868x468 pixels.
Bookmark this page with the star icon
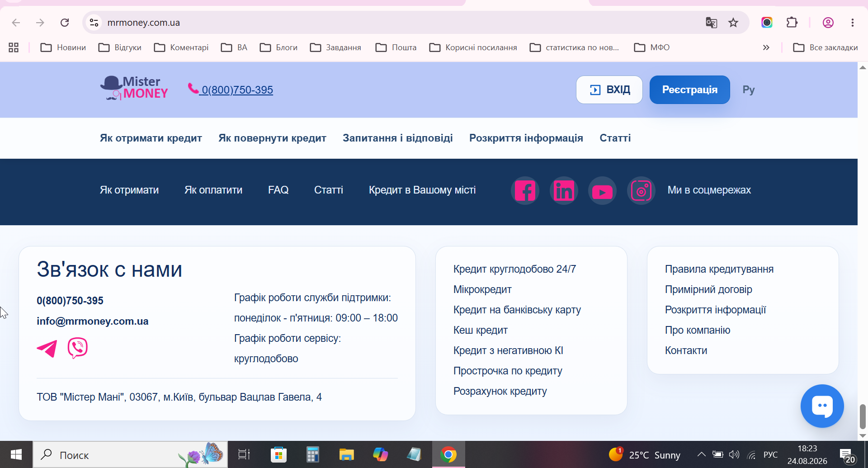click(733, 23)
